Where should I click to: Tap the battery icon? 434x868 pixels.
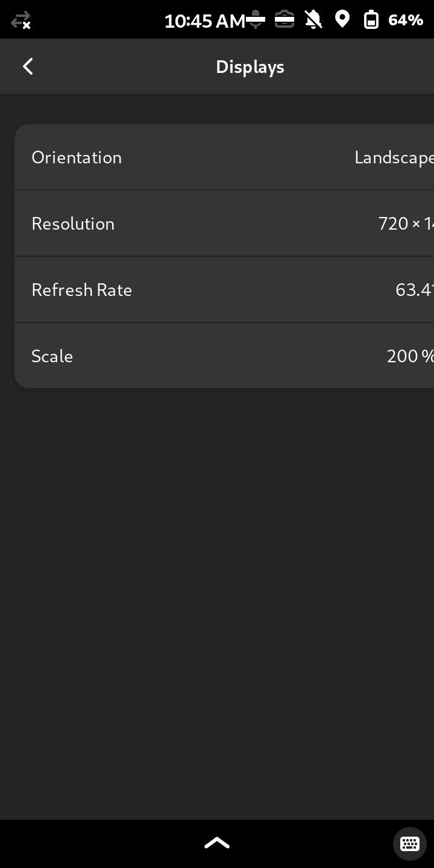click(371, 20)
